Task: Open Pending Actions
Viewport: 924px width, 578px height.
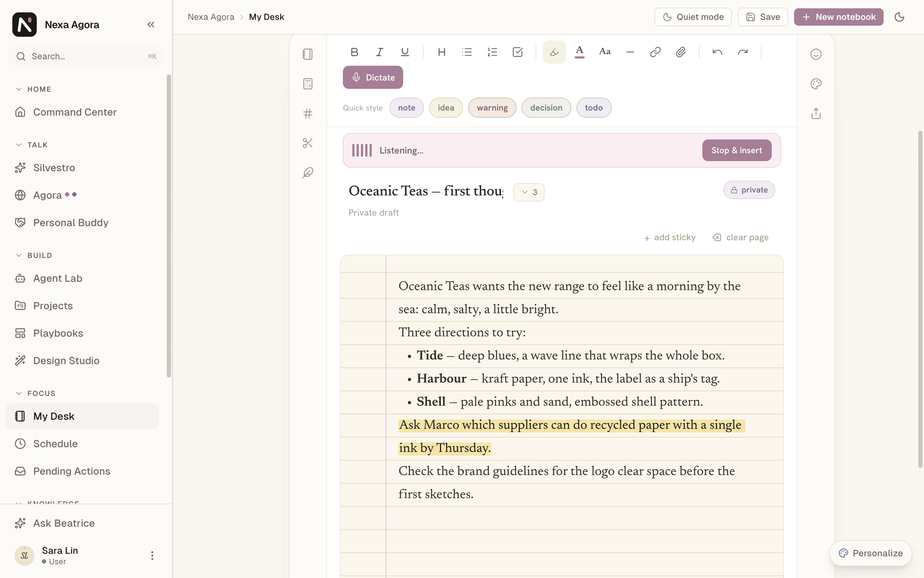Action: [x=82, y=471]
